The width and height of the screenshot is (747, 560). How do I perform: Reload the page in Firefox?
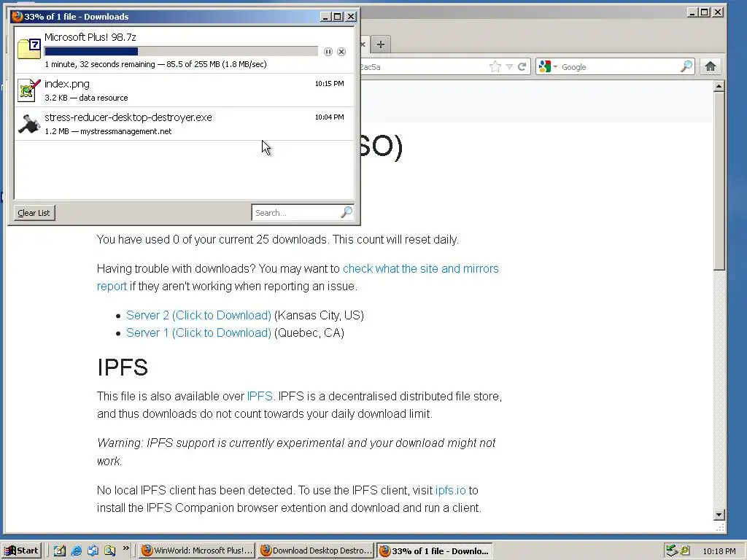click(522, 66)
